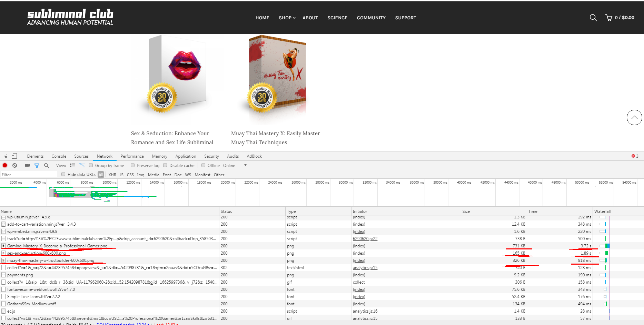Go to the Application tab
The height and width of the screenshot is (325, 644).
tap(186, 156)
